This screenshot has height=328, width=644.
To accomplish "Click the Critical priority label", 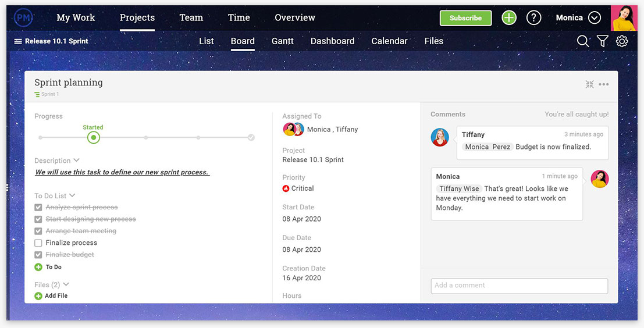I will coord(303,188).
